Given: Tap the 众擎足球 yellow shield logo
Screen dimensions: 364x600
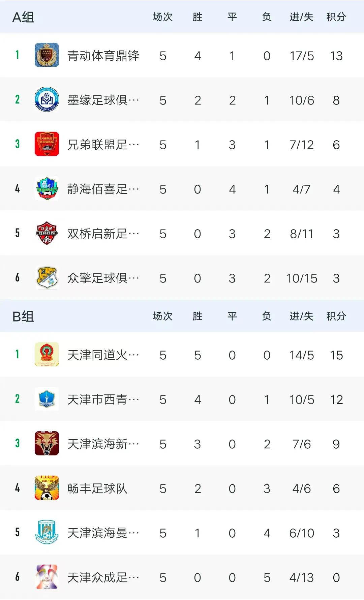Looking at the screenshot, I should click(x=47, y=277).
